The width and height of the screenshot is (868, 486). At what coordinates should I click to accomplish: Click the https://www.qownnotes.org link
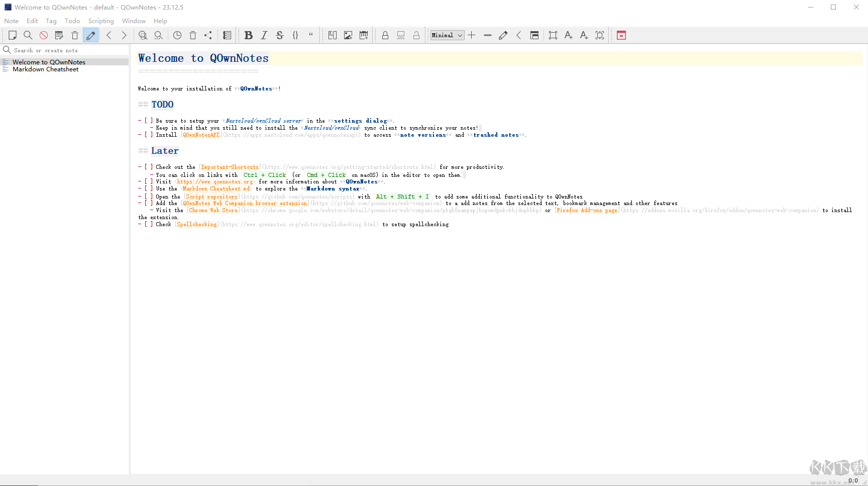click(215, 182)
